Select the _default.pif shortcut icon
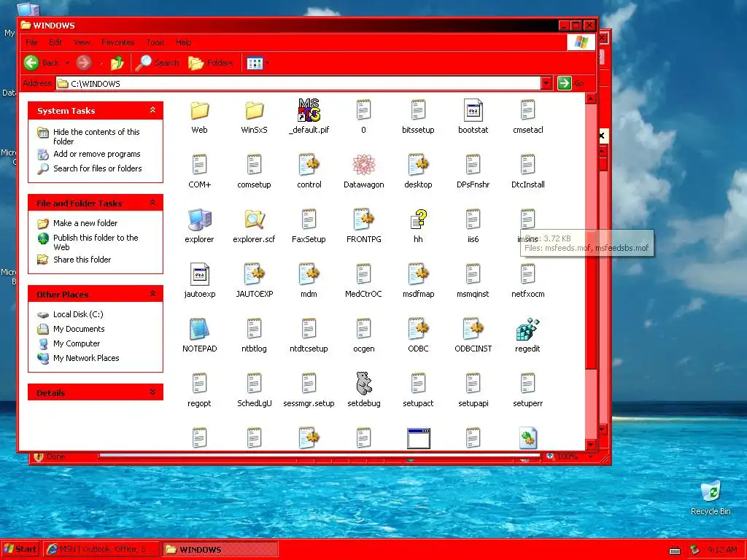The height and width of the screenshot is (560, 747). point(309,110)
